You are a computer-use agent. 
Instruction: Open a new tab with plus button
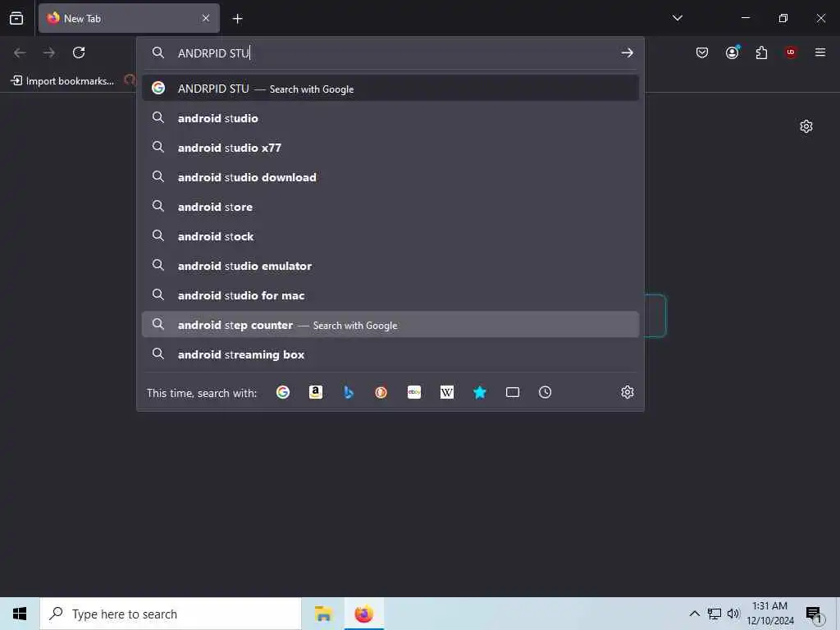[x=237, y=19]
